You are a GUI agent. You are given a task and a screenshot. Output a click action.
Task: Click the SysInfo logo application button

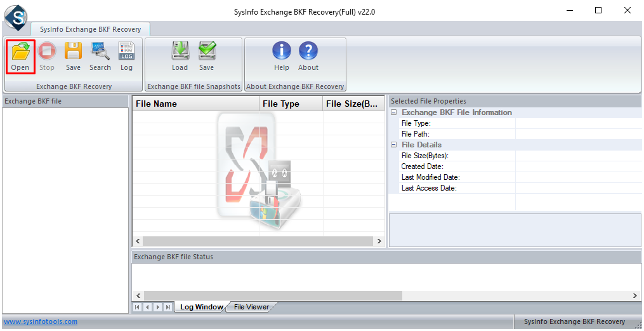tap(16, 17)
